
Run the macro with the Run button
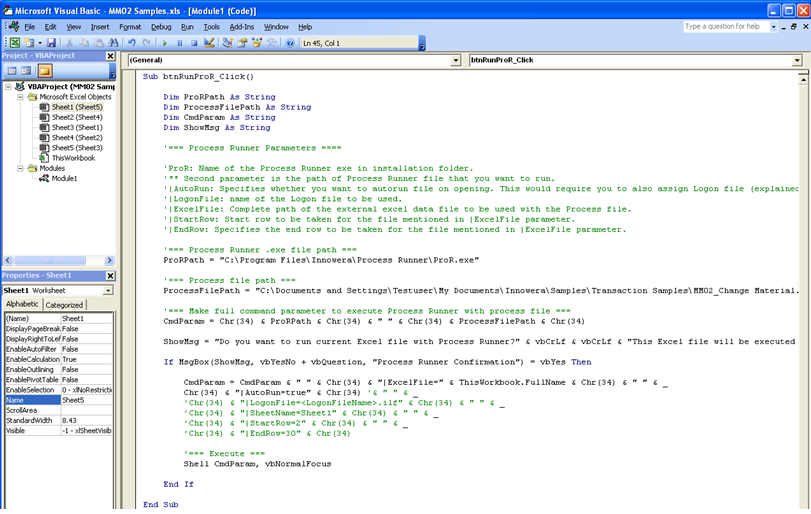(165, 43)
